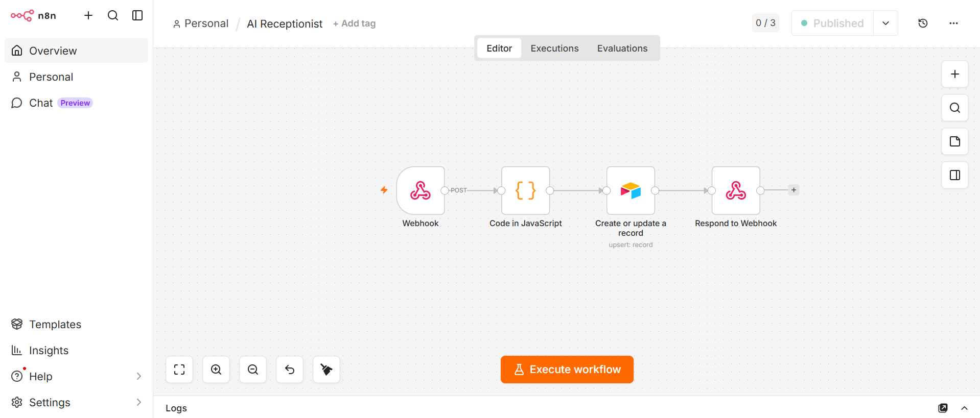Click Add tag
Screen dimensions: 980x418
(354, 23)
